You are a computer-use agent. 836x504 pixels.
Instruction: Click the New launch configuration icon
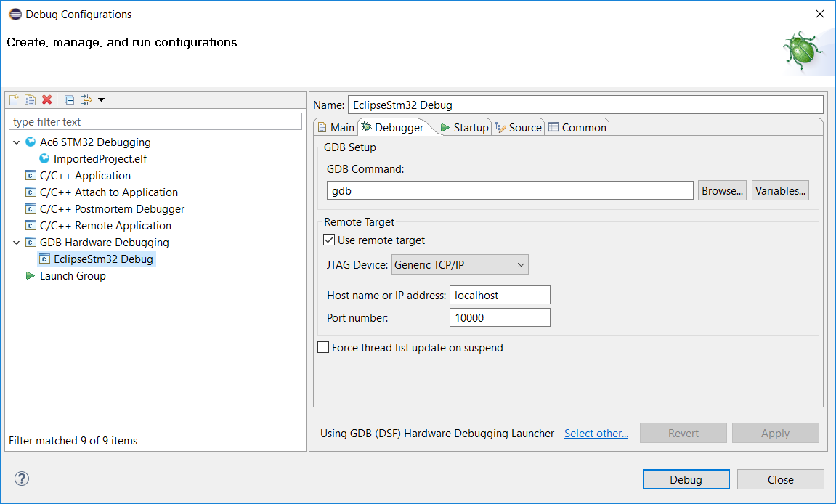click(14, 99)
